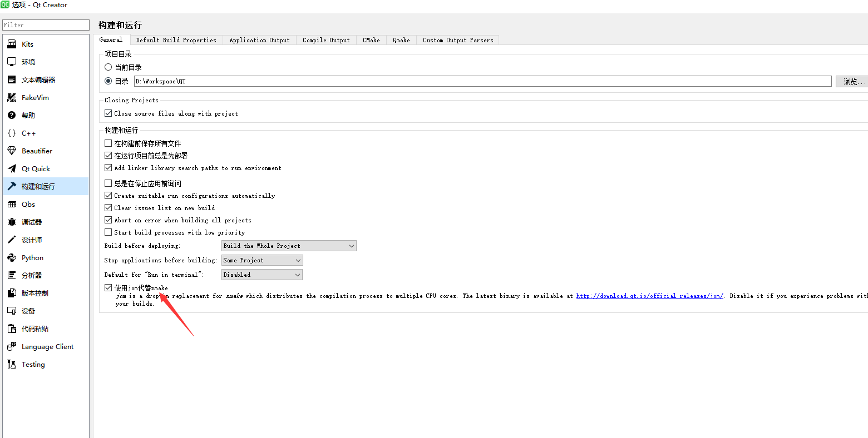
Task: Open the jom official releases download link
Action: [x=649, y=296]
